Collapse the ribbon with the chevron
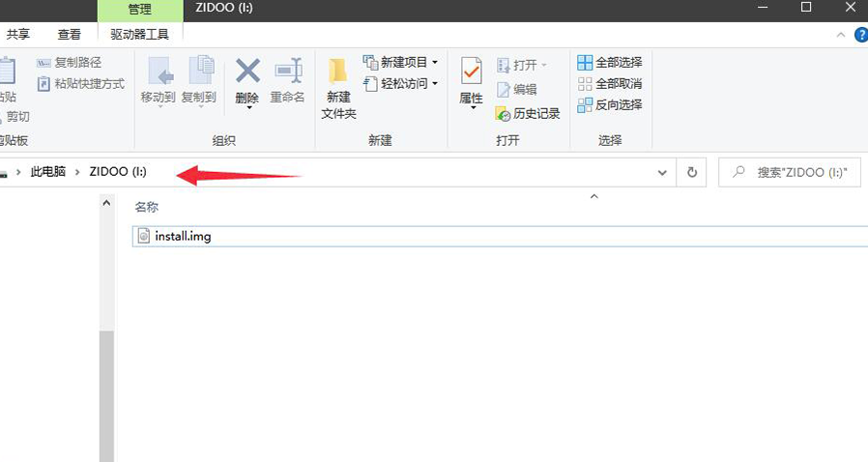 point(841,35)
